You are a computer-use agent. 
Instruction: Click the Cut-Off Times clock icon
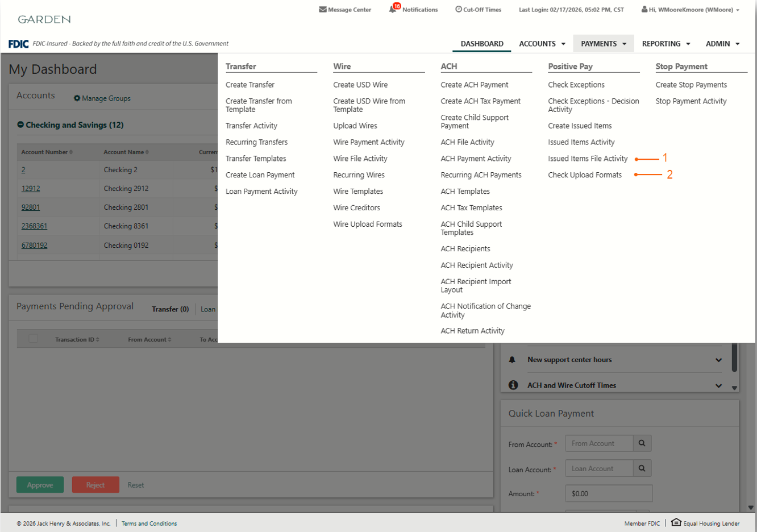pos(458,9)
